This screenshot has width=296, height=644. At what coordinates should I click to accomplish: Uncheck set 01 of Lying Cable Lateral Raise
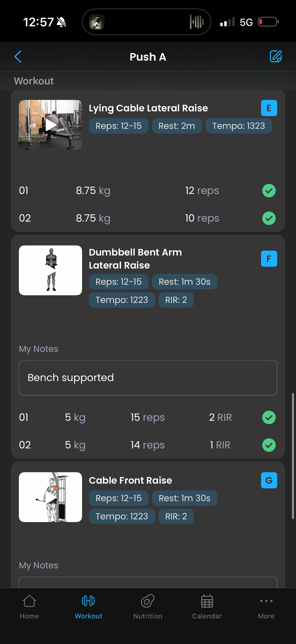click(x=269, y=191)
